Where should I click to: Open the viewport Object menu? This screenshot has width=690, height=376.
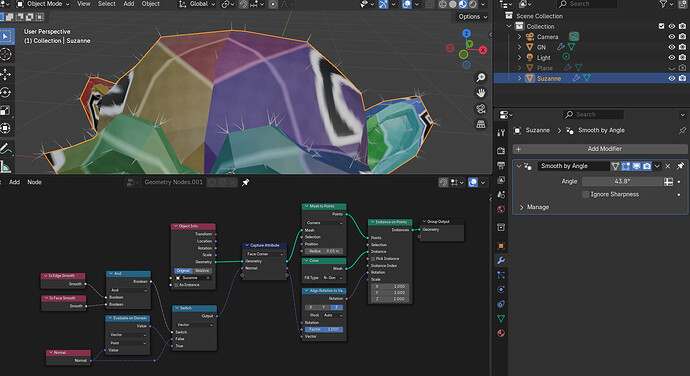click(x=150, y=4)
